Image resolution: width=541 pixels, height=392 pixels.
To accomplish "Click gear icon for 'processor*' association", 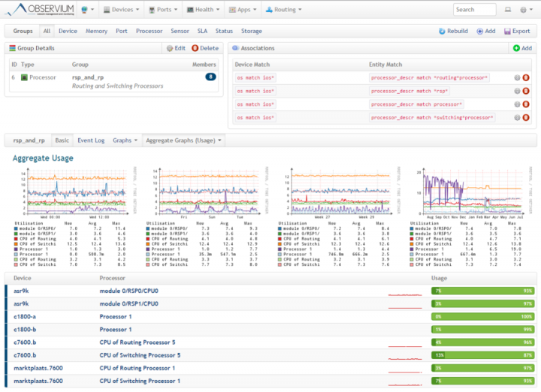I will point(517,104).
